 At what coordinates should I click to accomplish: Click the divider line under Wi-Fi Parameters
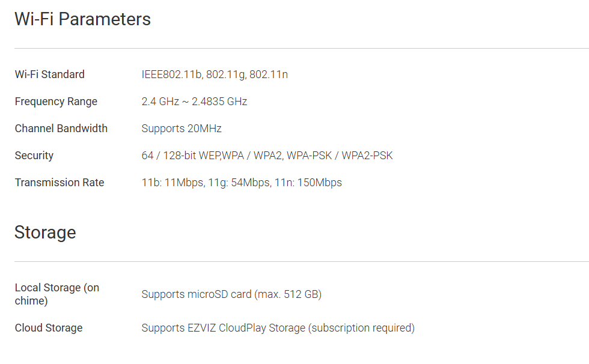pyautogui.click(x=301, y=48)
